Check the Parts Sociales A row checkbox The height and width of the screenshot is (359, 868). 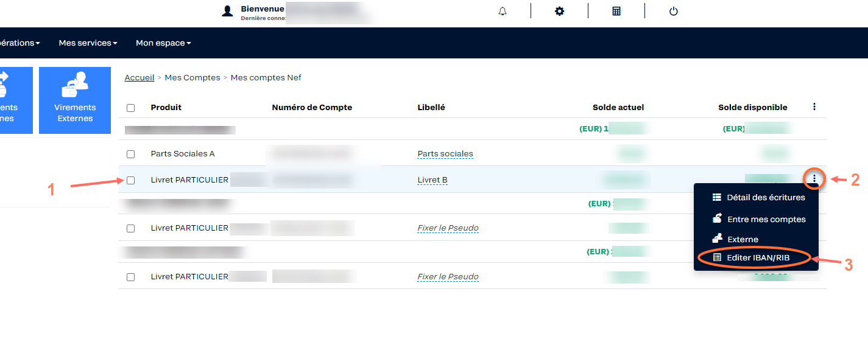point(130,154)
